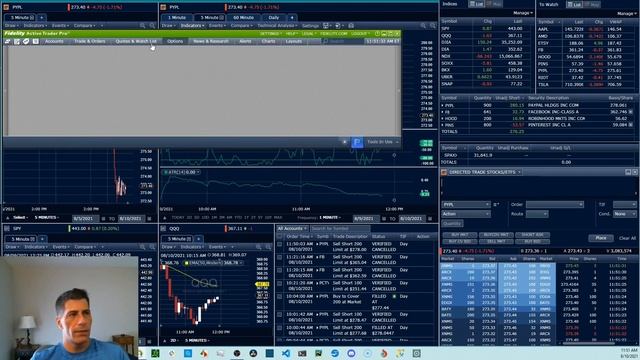The height and width of the screenshot is (360, 640).
Task: Open the Options menu
Action: click(175, 41)
